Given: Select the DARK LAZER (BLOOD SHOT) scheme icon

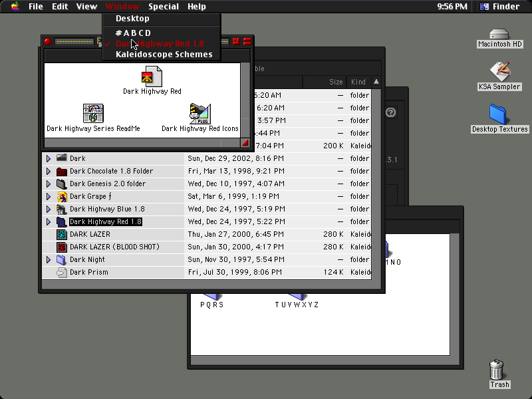Looking at the screenshot, I should click(x=61, y=247).
